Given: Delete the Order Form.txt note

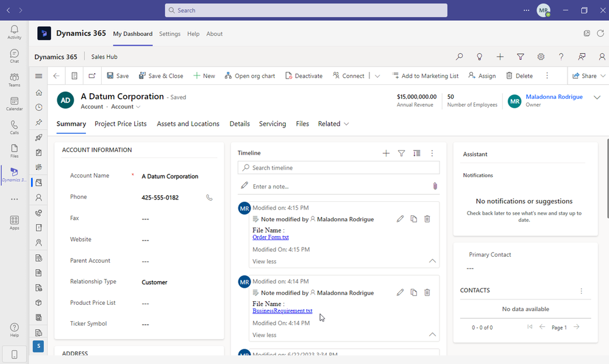Looking at the screenshot, I should point(427,219).
